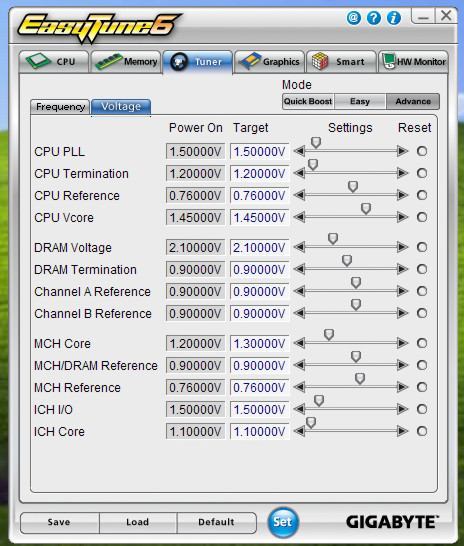
Task: Increase ICH I/O voltage with right arrow
Action: 402,409
